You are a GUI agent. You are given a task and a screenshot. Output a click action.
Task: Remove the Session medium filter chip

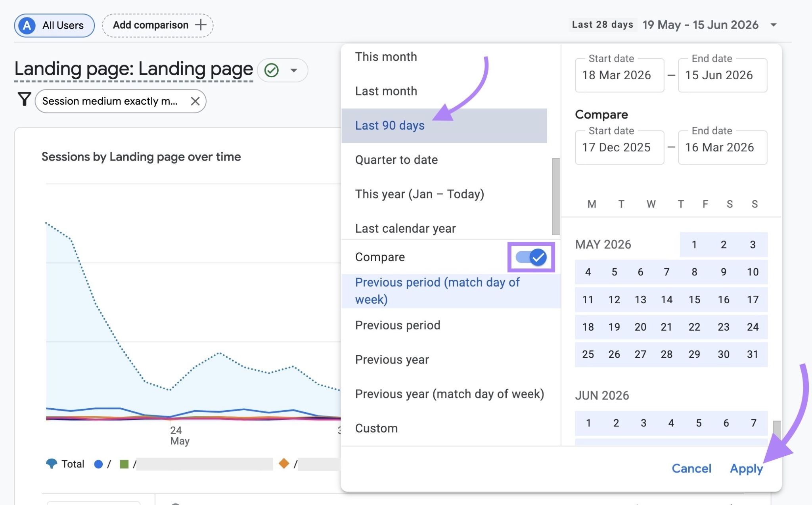pyautogui.click(x=195, y=101)
